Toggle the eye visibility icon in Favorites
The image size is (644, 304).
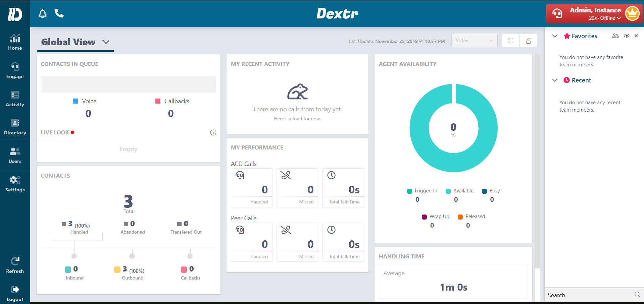coord(627,36)
